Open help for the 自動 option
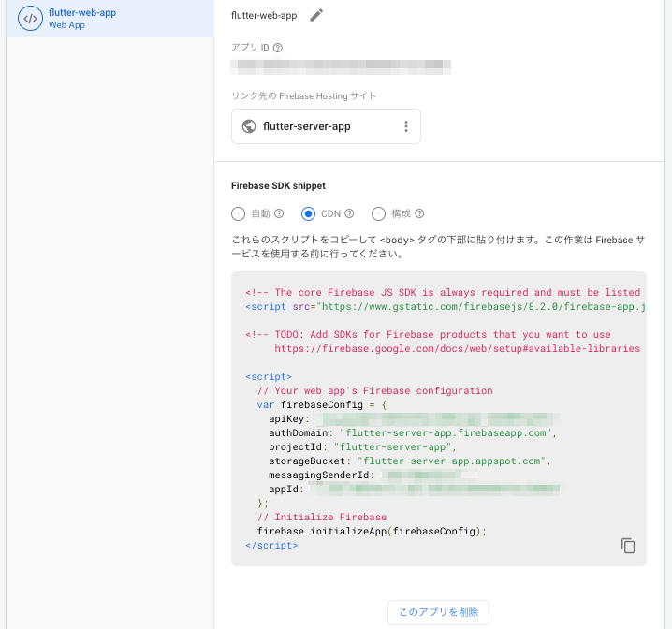This screenshot has width=672, height=629. click(279, 213)
